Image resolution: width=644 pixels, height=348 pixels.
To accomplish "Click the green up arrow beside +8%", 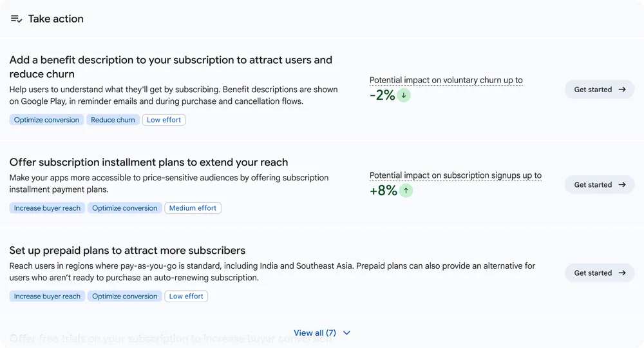I will tap(406, 191).
